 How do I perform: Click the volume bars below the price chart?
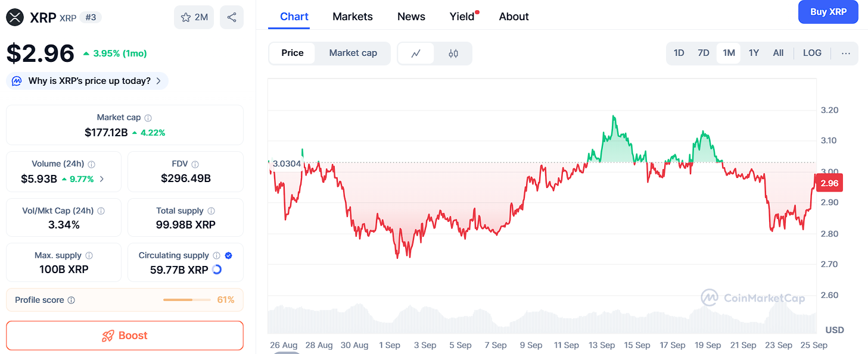(542, 318)
